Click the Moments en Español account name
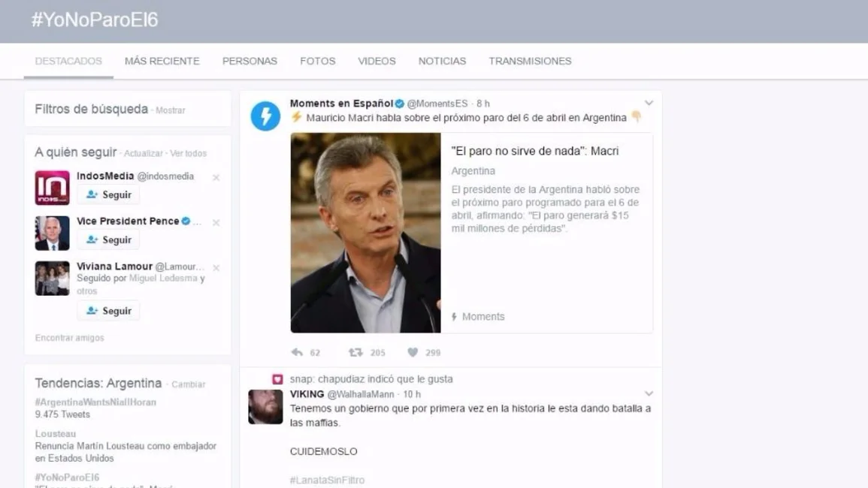868x488 pixels. coord(341,104)
